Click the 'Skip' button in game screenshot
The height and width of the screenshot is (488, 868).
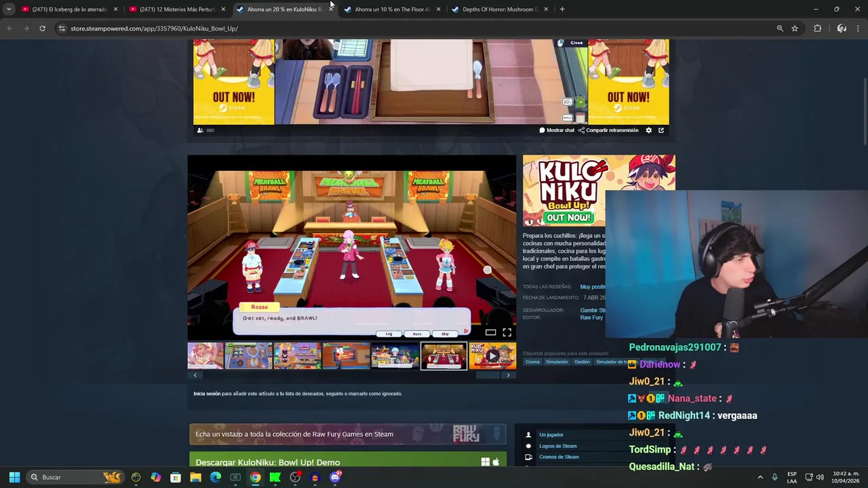[x=445, y=333]
